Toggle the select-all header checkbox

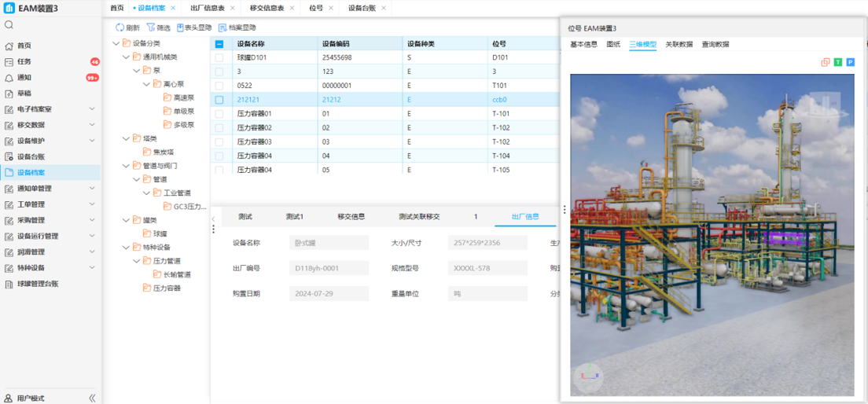pos(219,44)
